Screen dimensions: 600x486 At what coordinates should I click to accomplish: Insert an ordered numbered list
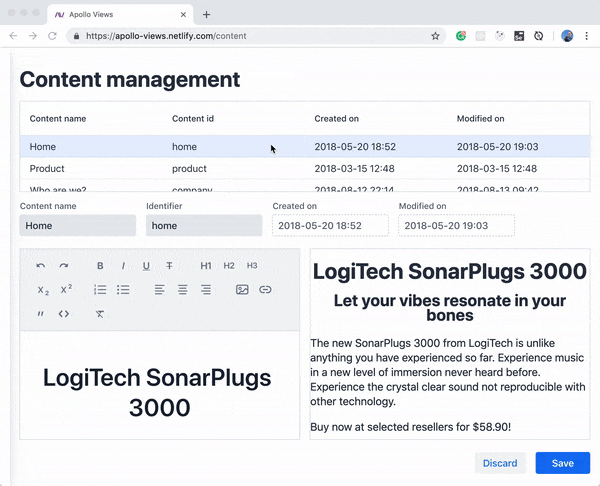(100, 290)
